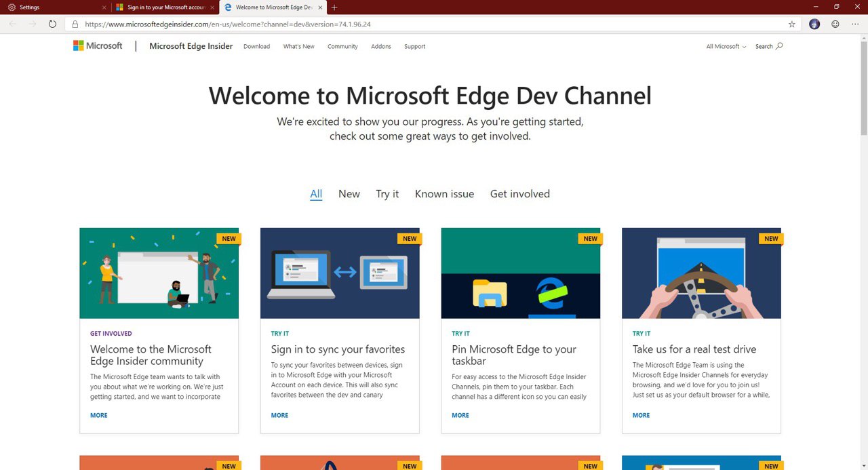Switch to the Settings browser tab
Viewport: 868px width, 470px height.
click(56, 7)
